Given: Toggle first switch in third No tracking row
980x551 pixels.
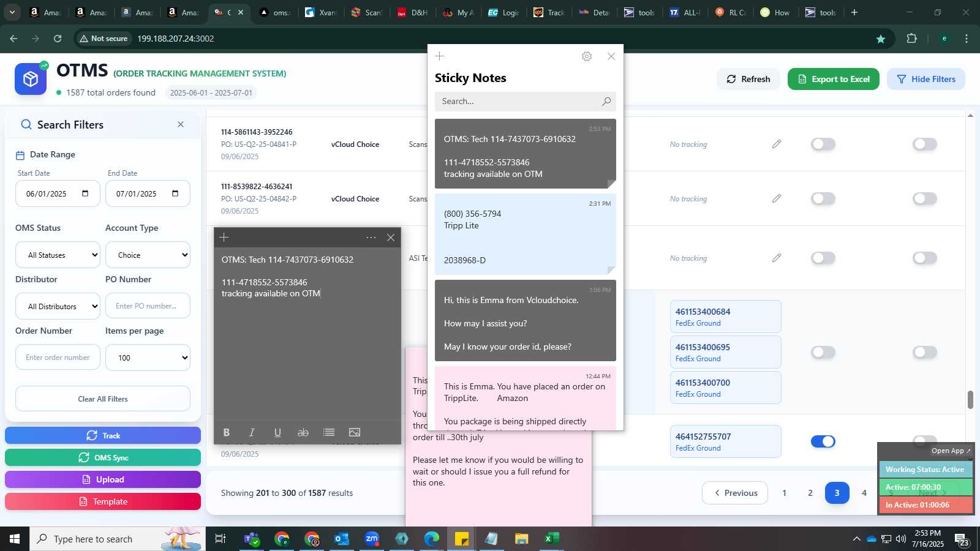Looking at the screenshot, I should click(x=823, y=258).
